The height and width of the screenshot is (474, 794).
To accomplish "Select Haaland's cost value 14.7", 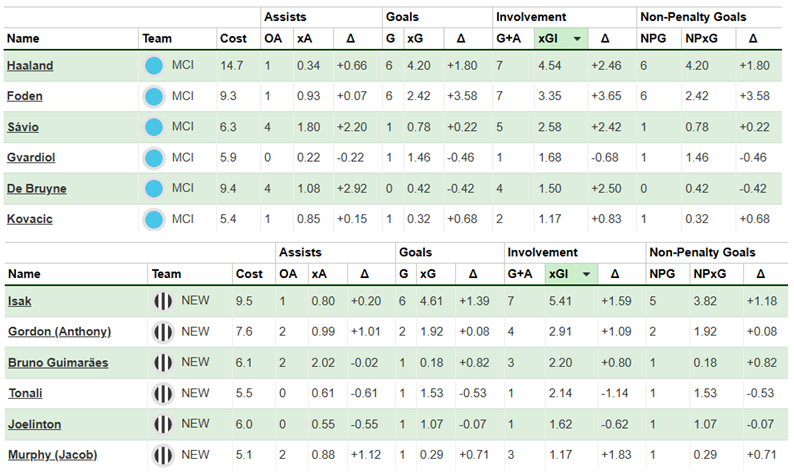I will (x=231, y=66).
